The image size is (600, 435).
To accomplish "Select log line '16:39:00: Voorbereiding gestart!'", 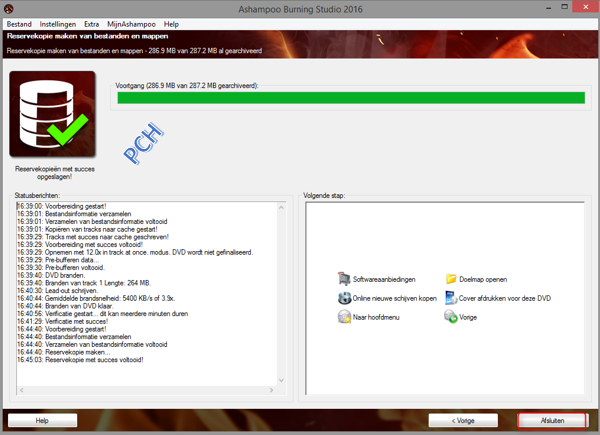I will click(x=62, y=206).
